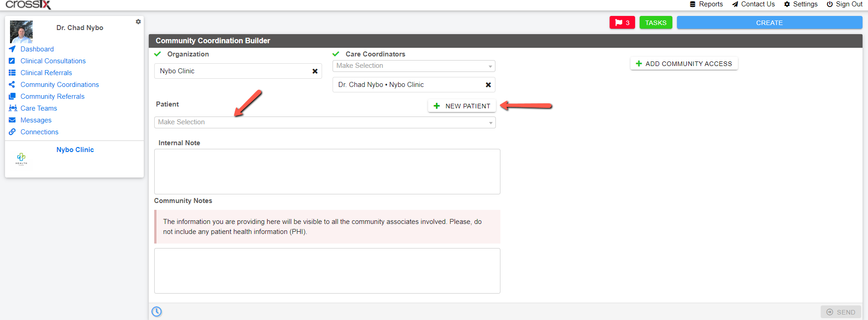Click Add Community Access button
Image resolution: width=868 pixels, height=320 pixels.
[684, 64]
